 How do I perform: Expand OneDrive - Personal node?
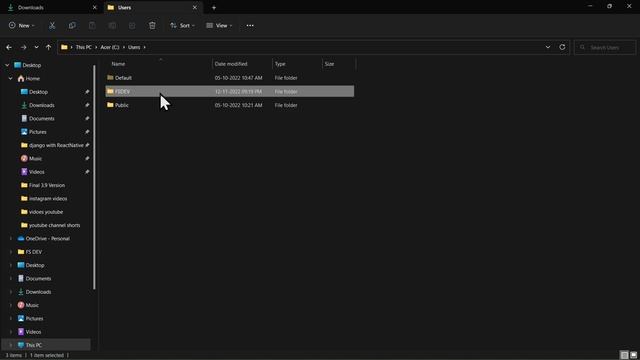pos(10,238)
